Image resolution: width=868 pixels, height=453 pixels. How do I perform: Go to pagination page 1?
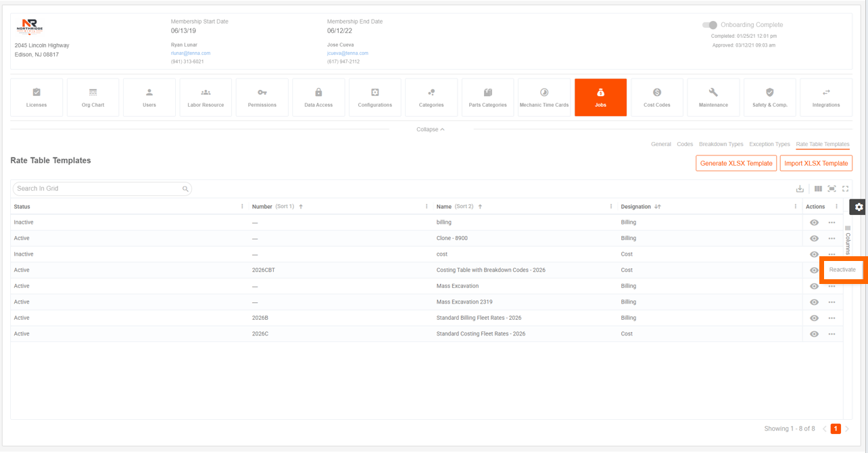pos(836,429)
